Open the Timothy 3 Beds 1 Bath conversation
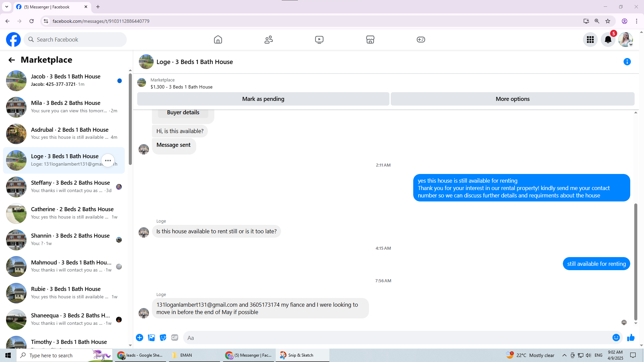 (64, 343)
